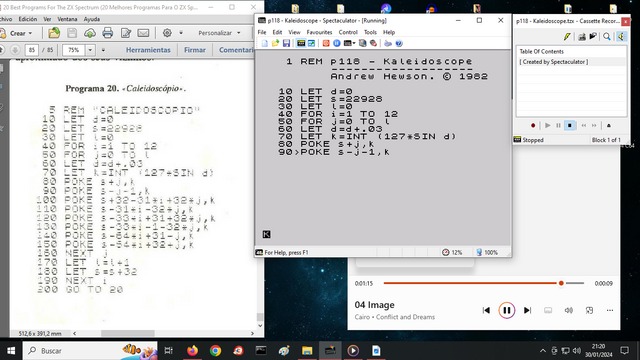Viewport: 640px width, 360px height.
Task: Open a file via Spectaculator's folder icon
Action: tap(276, 43)
